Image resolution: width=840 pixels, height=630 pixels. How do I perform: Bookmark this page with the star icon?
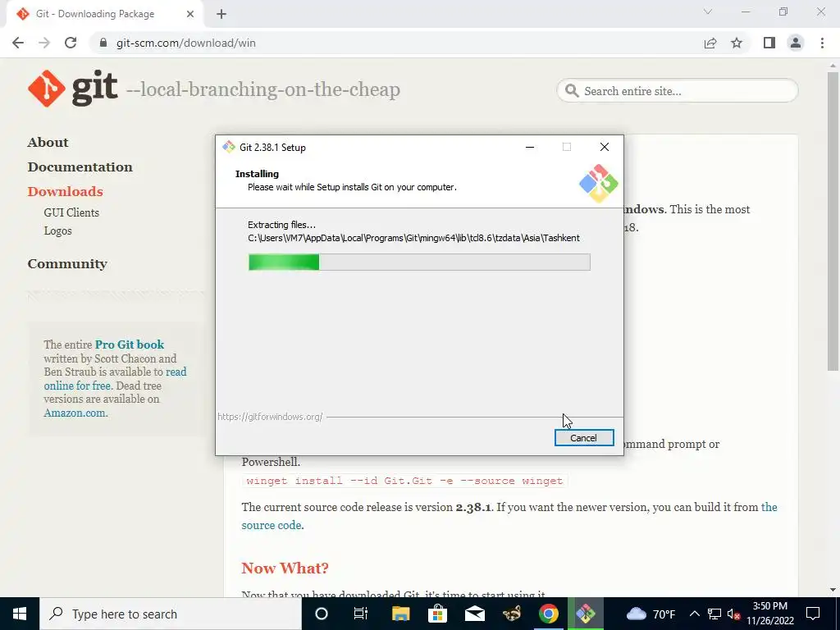point(737,43)
